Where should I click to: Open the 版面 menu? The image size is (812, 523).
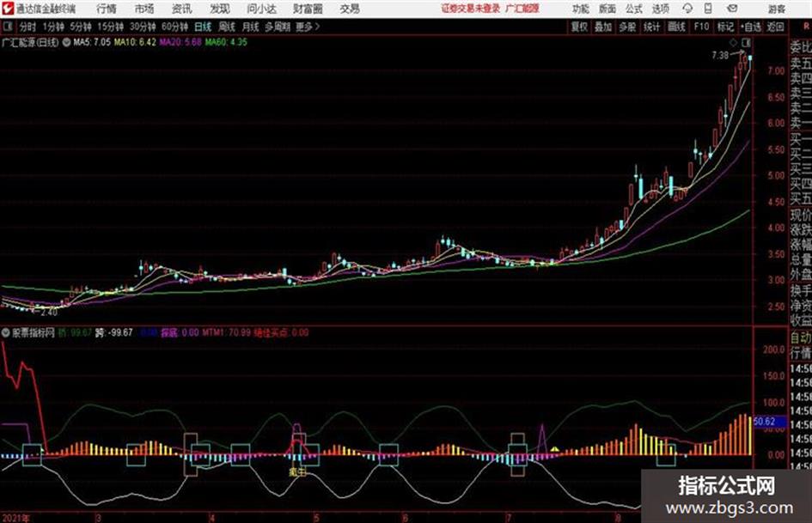coord(607,9)
